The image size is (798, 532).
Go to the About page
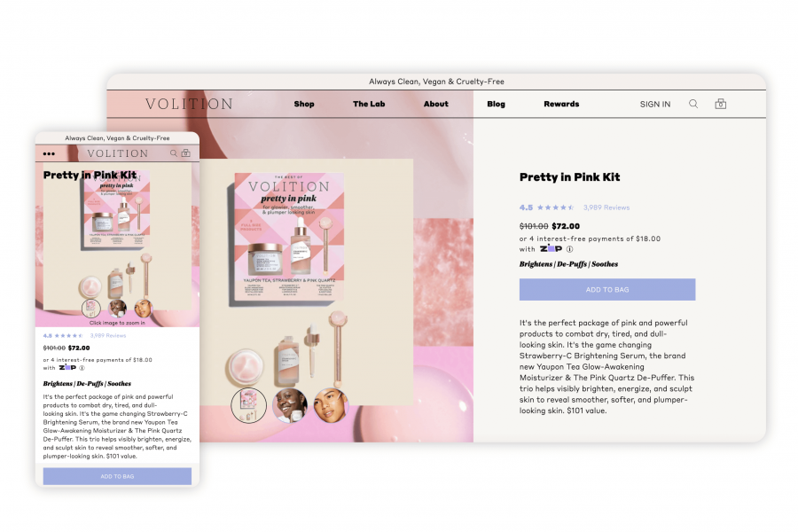tap(436, 104)
